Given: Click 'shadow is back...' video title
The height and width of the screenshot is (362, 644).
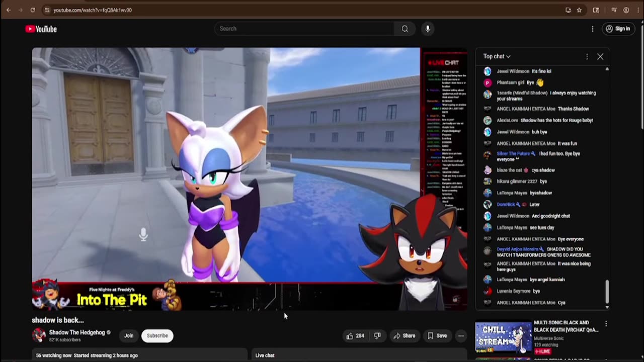Looking at the screenshot, I should [58, 320].
